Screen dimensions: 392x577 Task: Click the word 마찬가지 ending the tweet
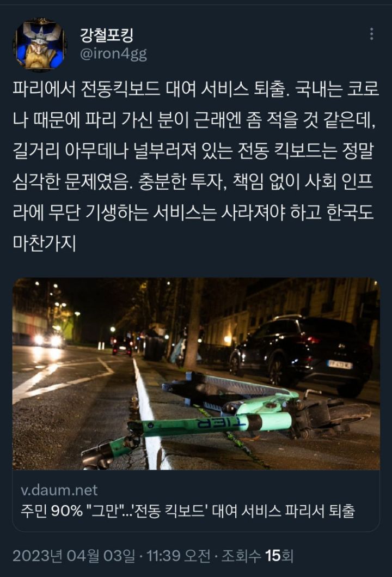tap(45, 243)
